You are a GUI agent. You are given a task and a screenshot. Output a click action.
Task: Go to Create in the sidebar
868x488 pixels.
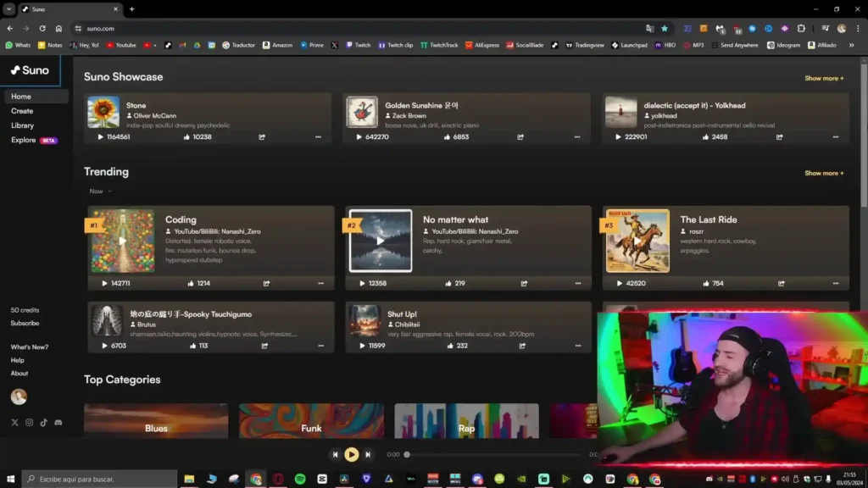[22, 111]
